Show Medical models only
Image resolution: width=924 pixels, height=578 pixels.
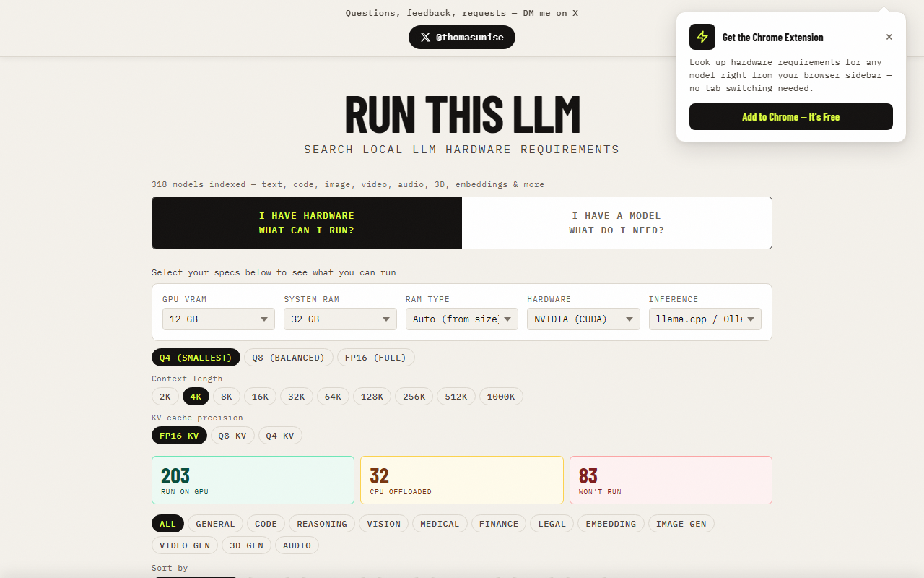click(440, 524)
